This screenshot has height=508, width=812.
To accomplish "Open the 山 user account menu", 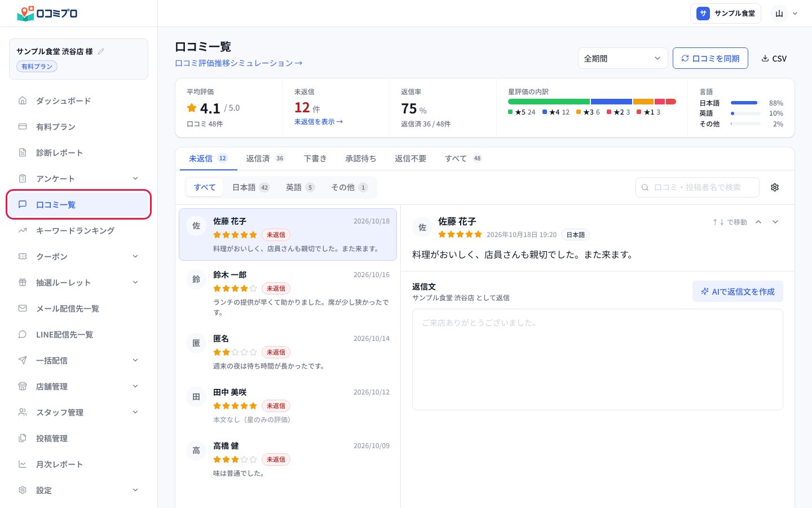I will [786, 14].
